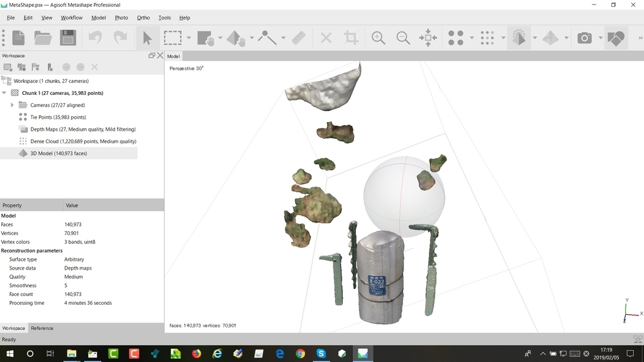Image resolution: width=644 pixels, height=362 pixels.
Task: Select the Navigation arrow tool
Action: (x=147, y=38)
